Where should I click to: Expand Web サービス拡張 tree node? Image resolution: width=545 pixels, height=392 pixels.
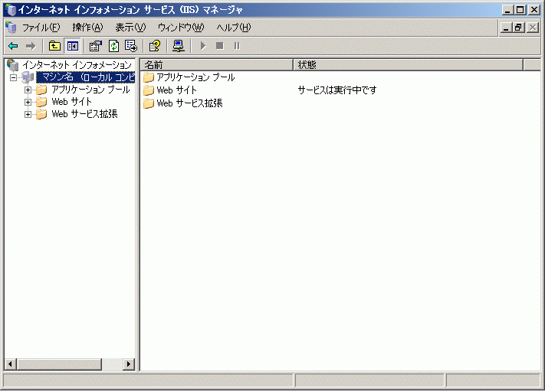pos(28,114)
